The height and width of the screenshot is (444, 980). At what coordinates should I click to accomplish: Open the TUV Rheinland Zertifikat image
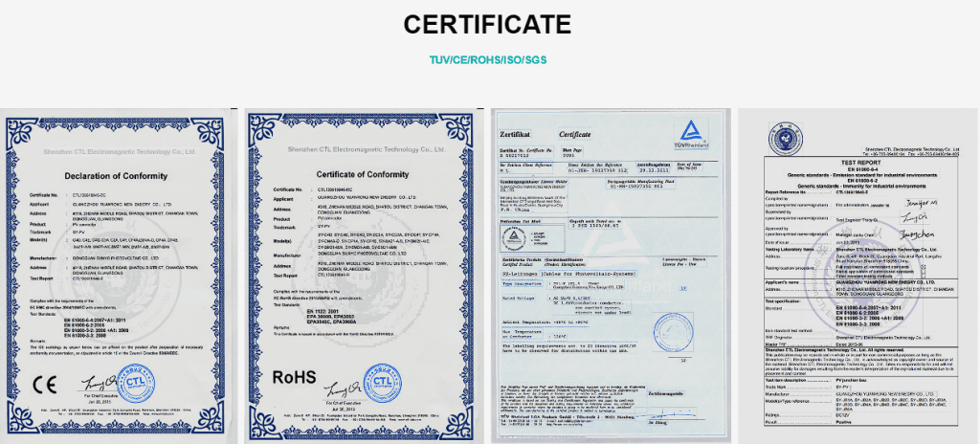pos(611,276)
